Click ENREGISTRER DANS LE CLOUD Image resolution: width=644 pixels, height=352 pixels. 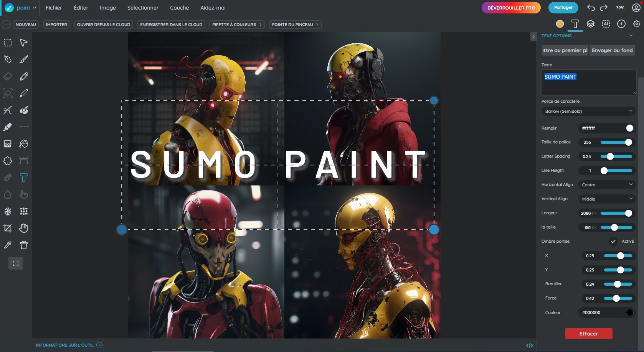coord(171,25)
